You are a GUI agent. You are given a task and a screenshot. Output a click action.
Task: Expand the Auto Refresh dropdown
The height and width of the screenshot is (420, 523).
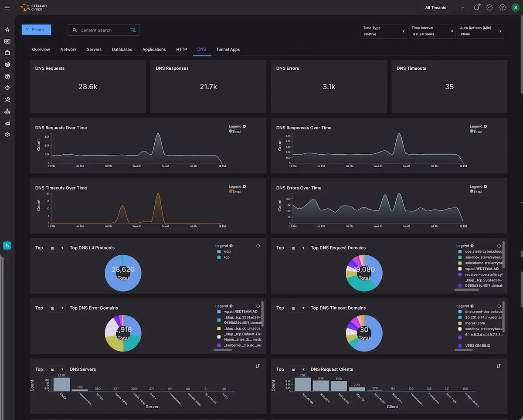click(481, 31)
